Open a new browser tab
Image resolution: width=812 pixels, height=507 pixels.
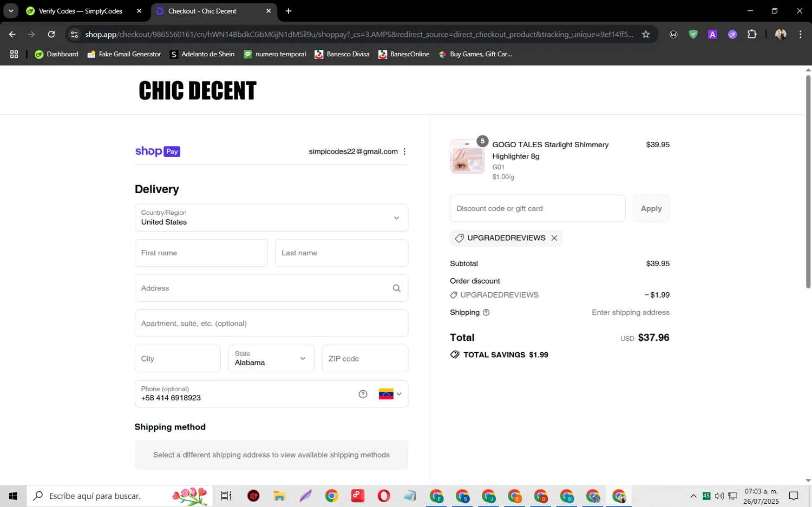click(x=289, y=11)
